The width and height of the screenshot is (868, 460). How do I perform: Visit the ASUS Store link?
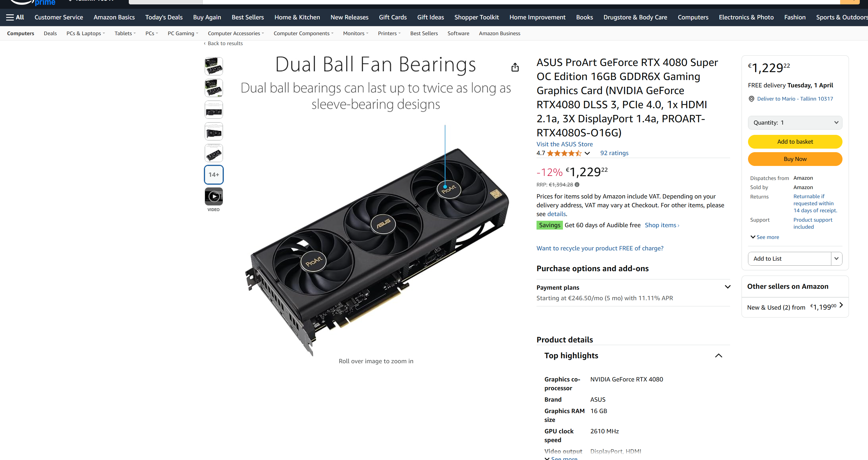(x=564, y=144)
